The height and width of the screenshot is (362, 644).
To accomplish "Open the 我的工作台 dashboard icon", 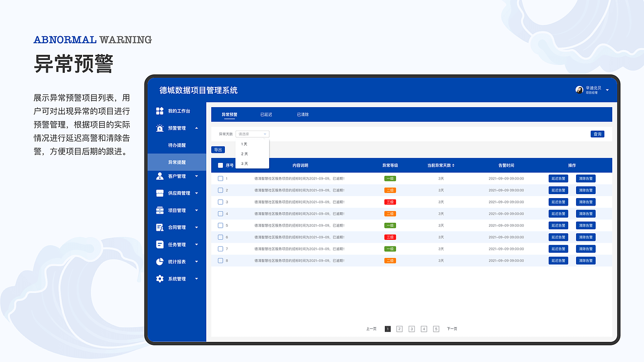I will 160,111.
